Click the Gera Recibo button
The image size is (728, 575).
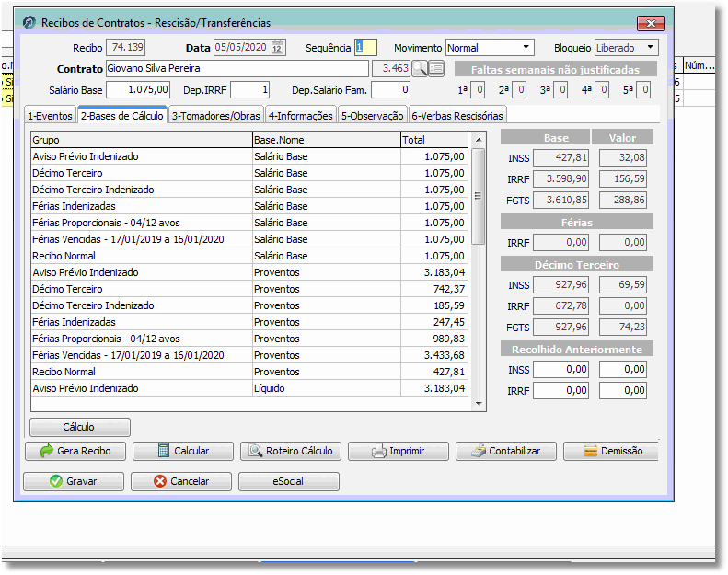point(75,451)
